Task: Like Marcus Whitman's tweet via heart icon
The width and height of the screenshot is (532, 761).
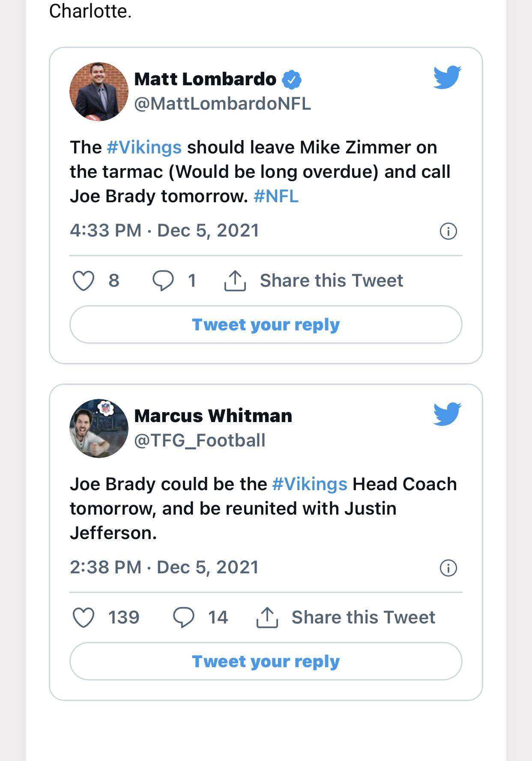Action: [83, 618]
